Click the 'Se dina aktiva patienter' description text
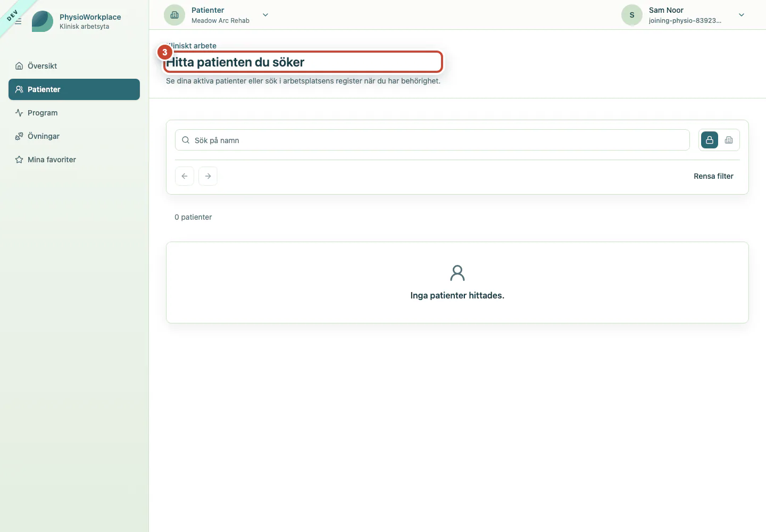 click(x=303, y=81)
